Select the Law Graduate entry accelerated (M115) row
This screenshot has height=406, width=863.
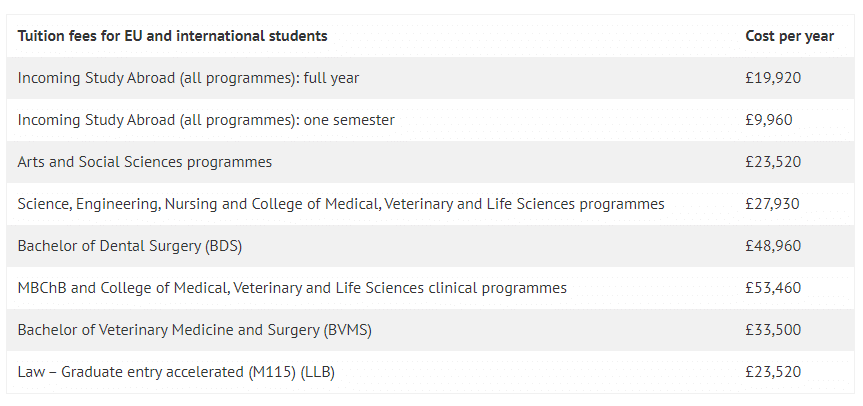pyautogui.click(x=430, y=372)
